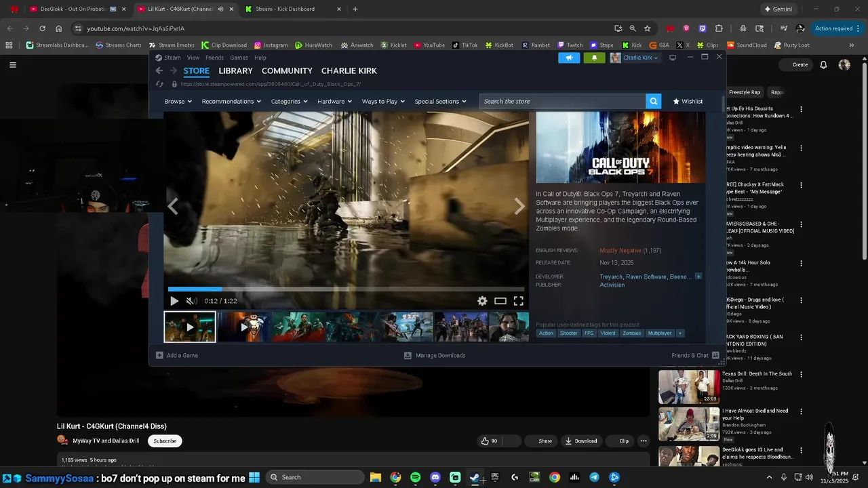Open Steam Big Picture monitor icon
Image resolution: width=868 pixels, height=488 pixels.
click(x=673, y=58)
